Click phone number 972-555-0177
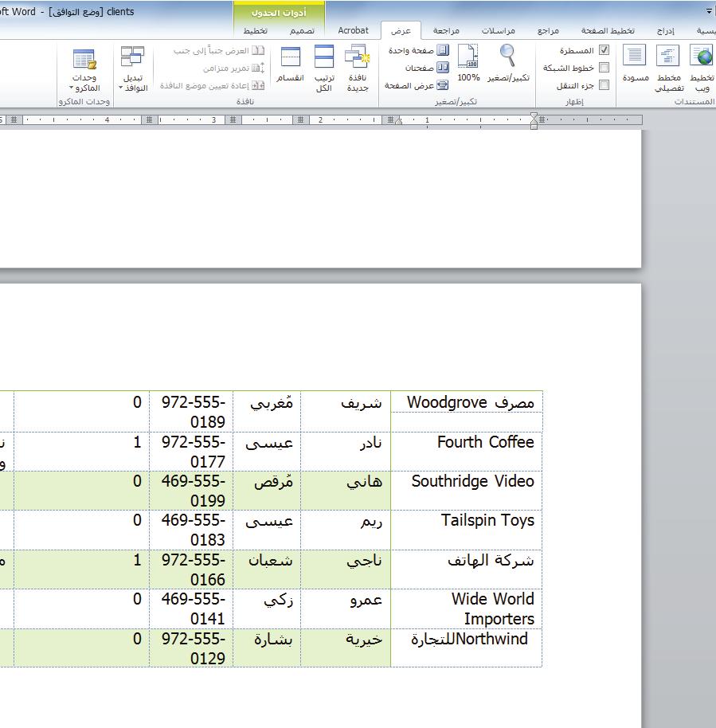 coord(194,452)
